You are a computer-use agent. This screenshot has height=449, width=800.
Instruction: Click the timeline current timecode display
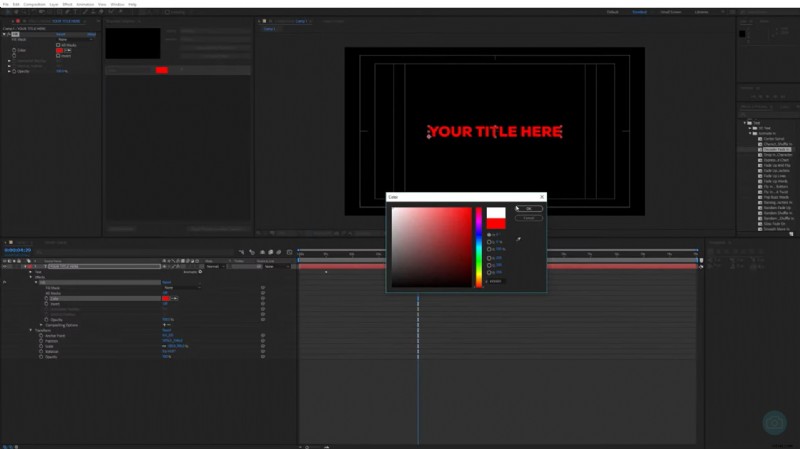(x=17, y=250)
